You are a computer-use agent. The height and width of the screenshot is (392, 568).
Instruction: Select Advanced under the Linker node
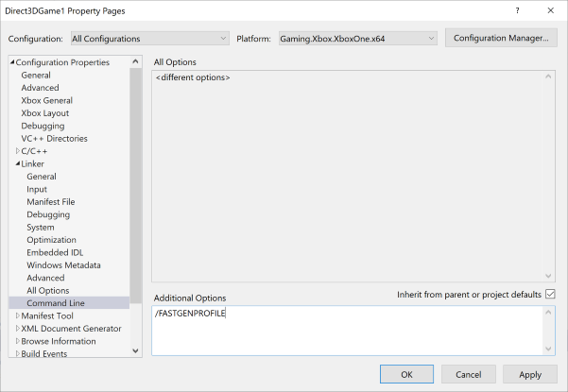tap(45, 278)
